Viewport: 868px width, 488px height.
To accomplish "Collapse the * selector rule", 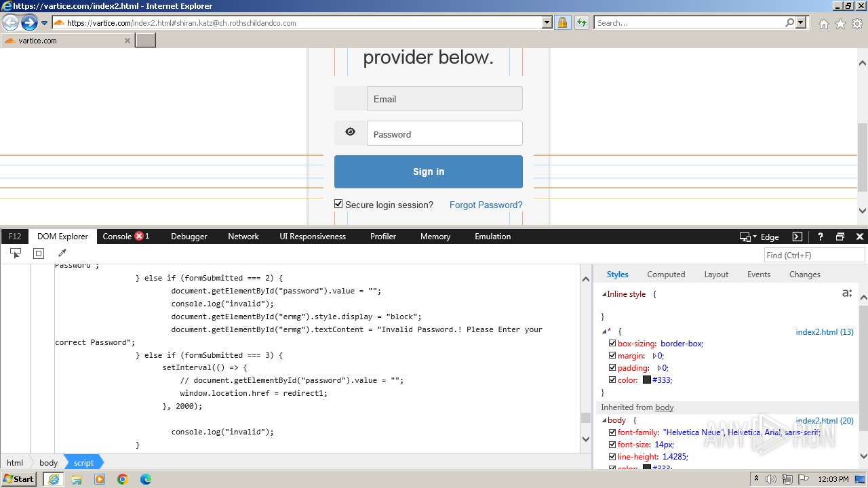I will click(x=604, y=331).
